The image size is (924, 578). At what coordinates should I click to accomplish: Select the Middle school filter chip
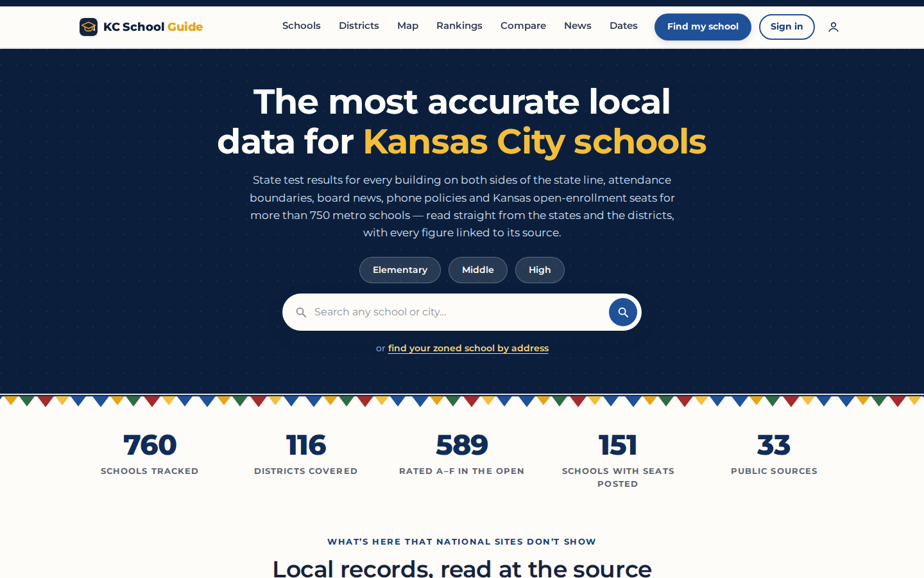(478, 270)
